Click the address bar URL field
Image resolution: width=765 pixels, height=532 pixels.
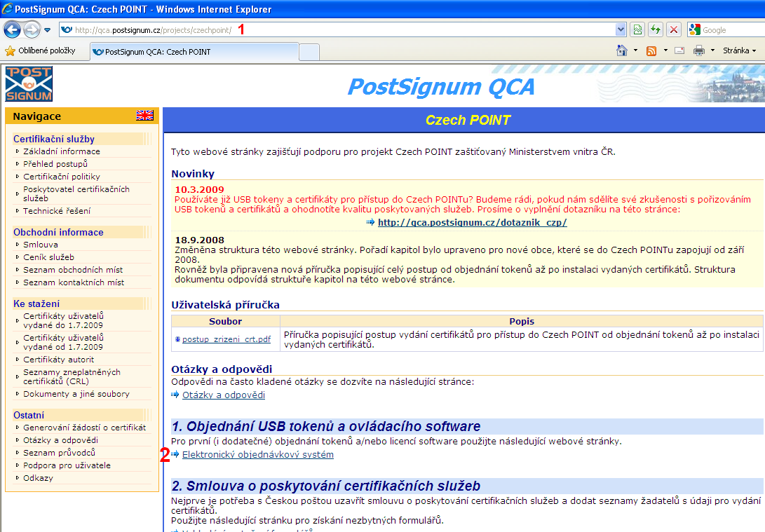click(337, 29)
